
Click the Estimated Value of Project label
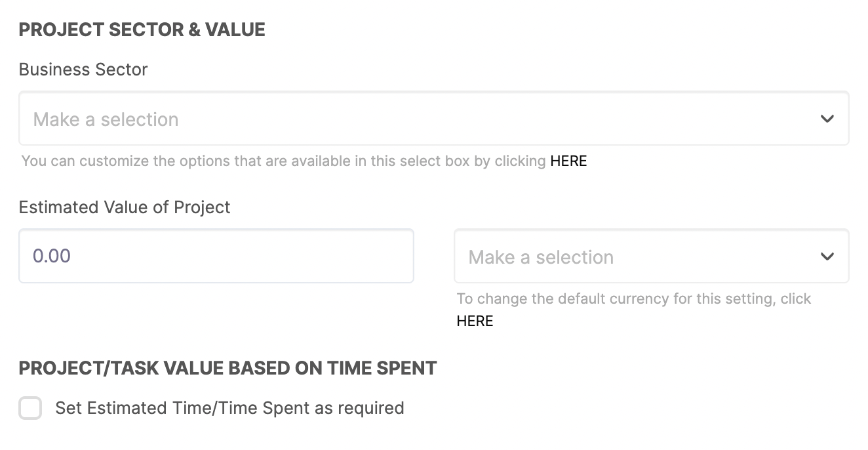(125, 207)
